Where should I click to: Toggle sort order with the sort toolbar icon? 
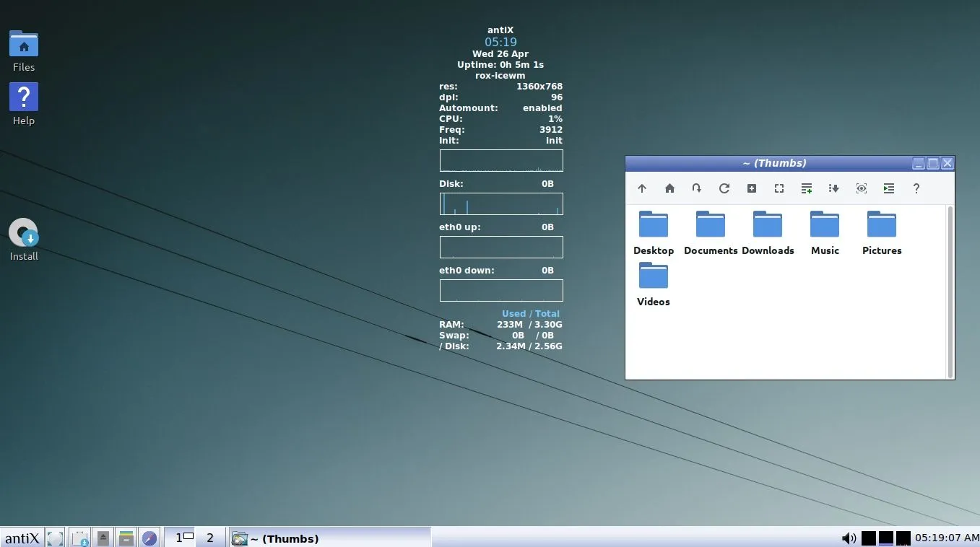coord(834,188)
